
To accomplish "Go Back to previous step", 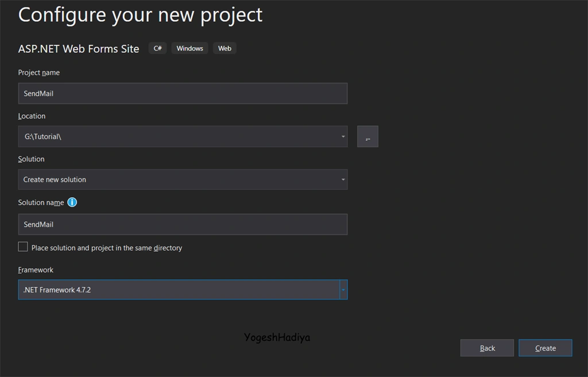I will coord(487,348).
